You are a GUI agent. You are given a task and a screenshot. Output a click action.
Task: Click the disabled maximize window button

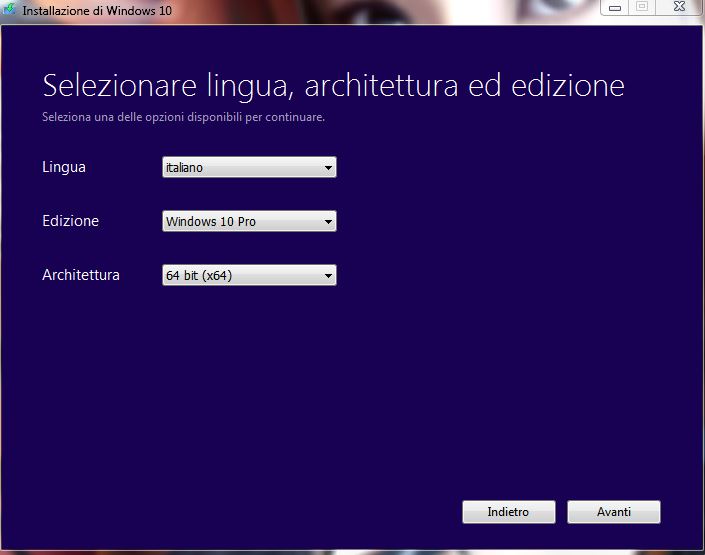tap(642, 7)
